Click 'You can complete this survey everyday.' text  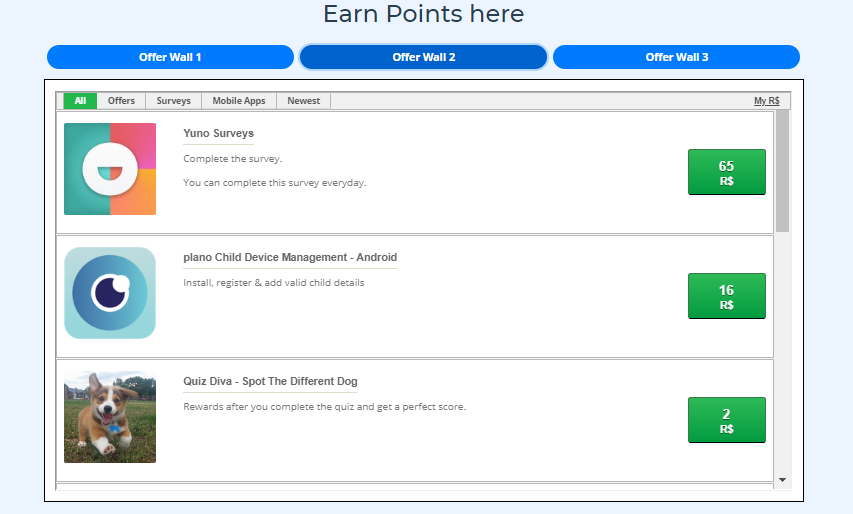275,183
